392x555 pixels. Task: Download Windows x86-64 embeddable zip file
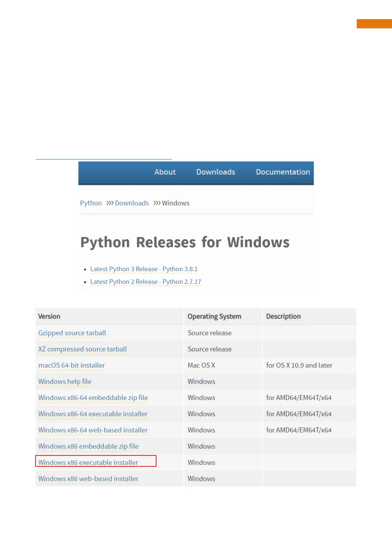click(93, 397)
